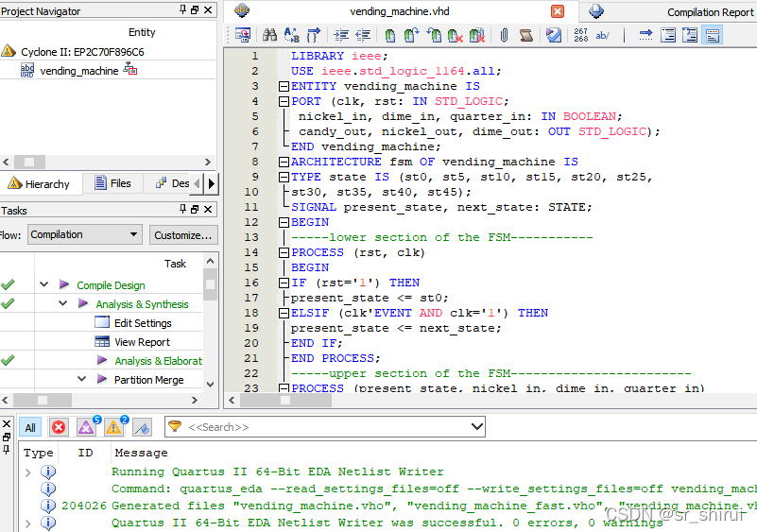
Task: Click the bookmark icon with a single red X
Action: click(x=456, y=35)
